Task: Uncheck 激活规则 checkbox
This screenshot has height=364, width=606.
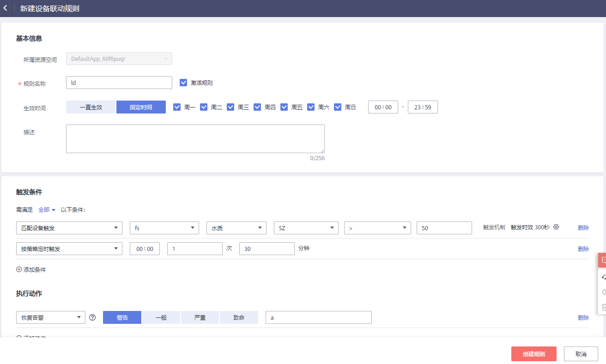Action: (183, 83)
